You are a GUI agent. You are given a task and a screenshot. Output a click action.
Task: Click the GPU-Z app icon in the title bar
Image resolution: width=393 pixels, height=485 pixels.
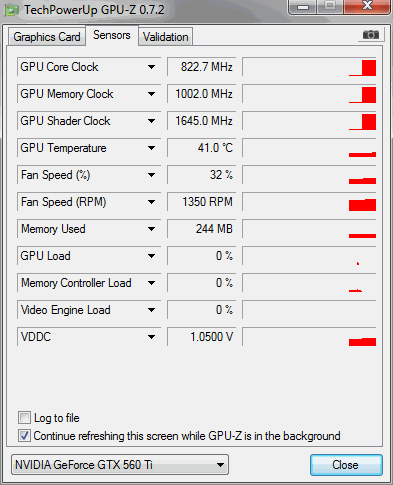tap(12, 10)
